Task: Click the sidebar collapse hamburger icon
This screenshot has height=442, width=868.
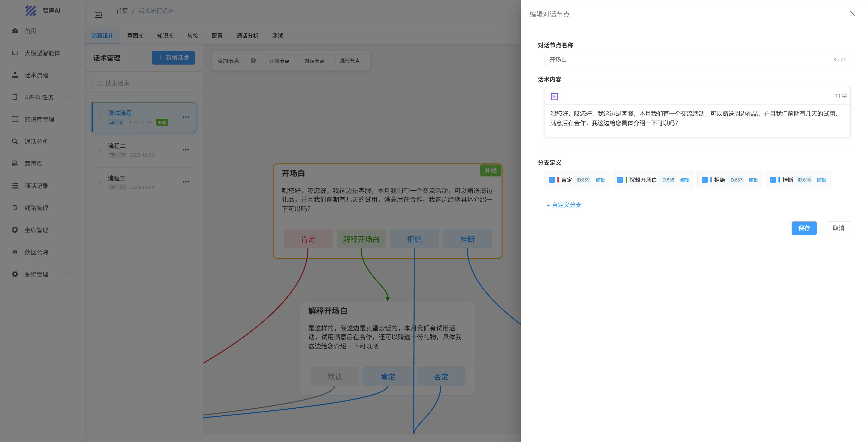Action: click(98, 15)
